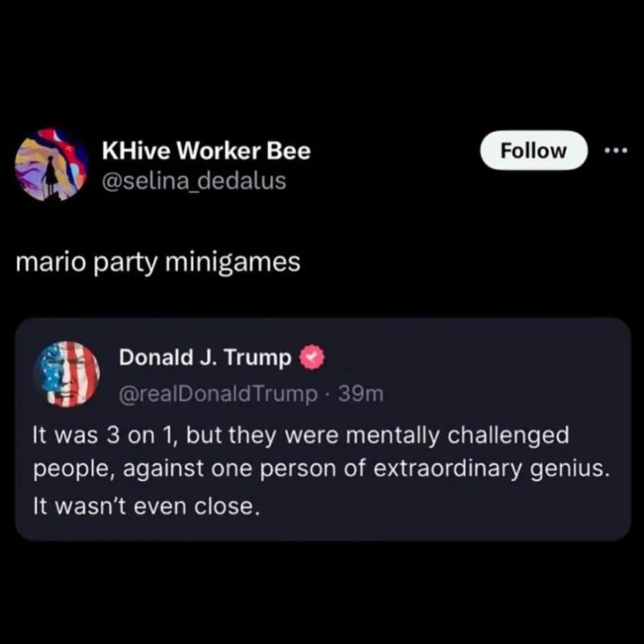
Task: Click the 39m timestamp
Action: (x=361, y=394)
